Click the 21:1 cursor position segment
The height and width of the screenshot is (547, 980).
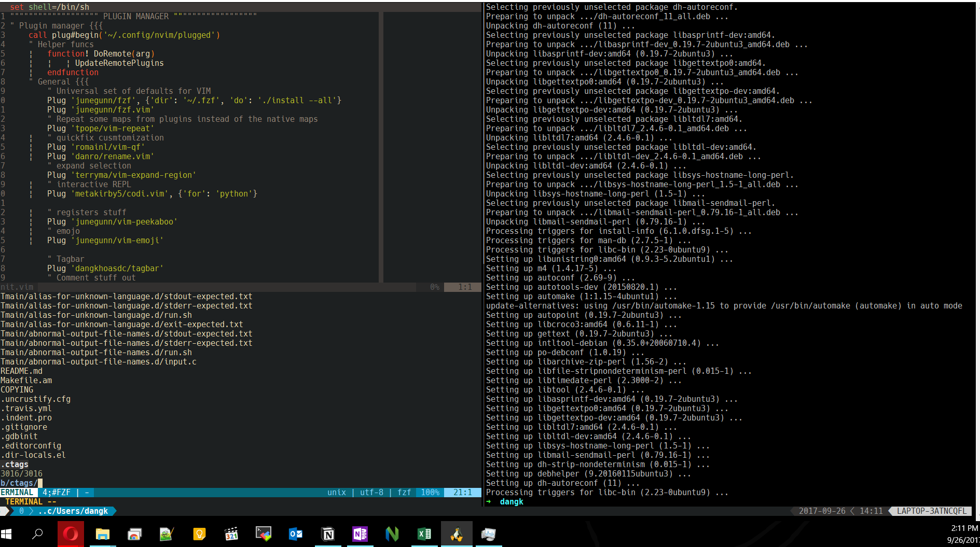(462, 493)
